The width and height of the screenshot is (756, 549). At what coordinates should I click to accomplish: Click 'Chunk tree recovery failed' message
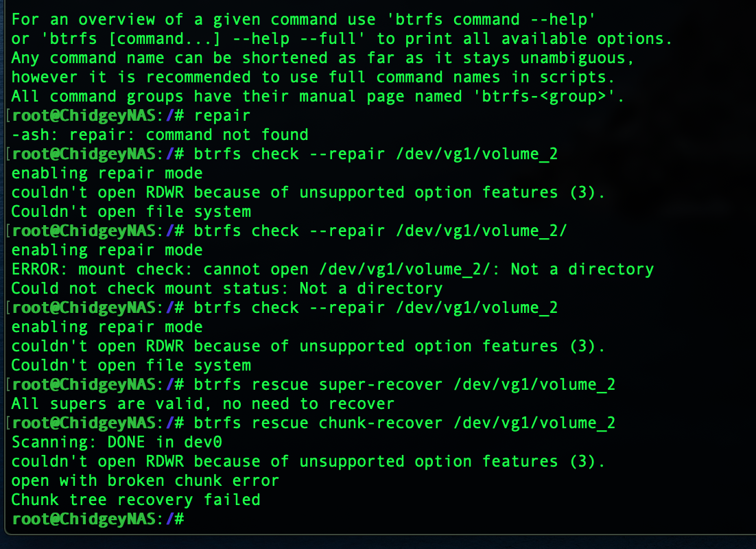135,500
